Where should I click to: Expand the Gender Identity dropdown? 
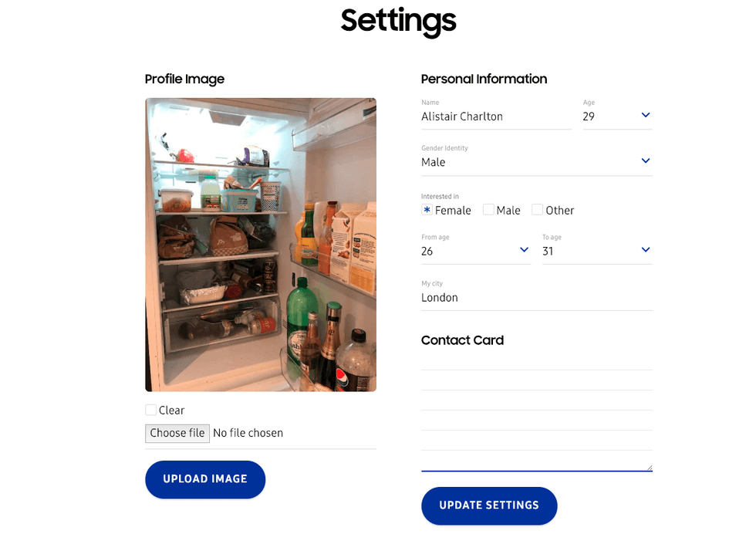(536, 162)
